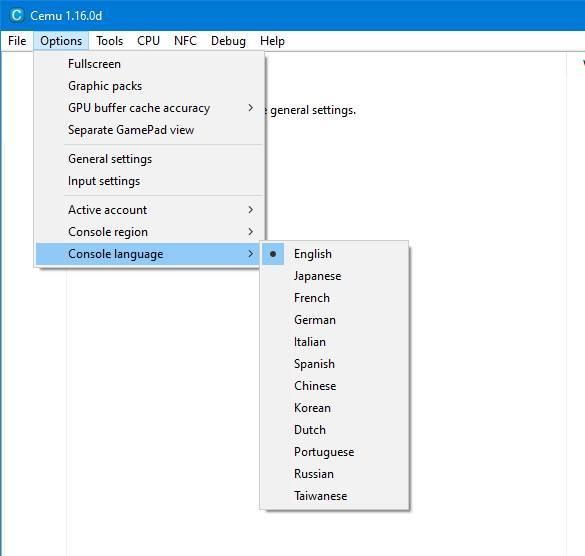This screenshot has width=585, height=556.
Task: Toggle Separate GamePad view
Action: [150, 130]
